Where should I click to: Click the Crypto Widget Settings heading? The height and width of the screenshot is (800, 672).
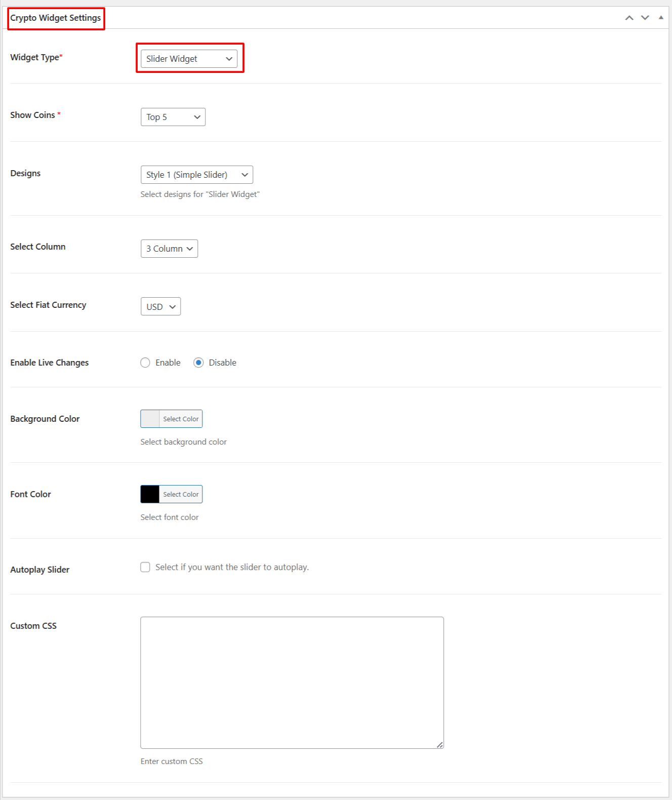(56, 18)
